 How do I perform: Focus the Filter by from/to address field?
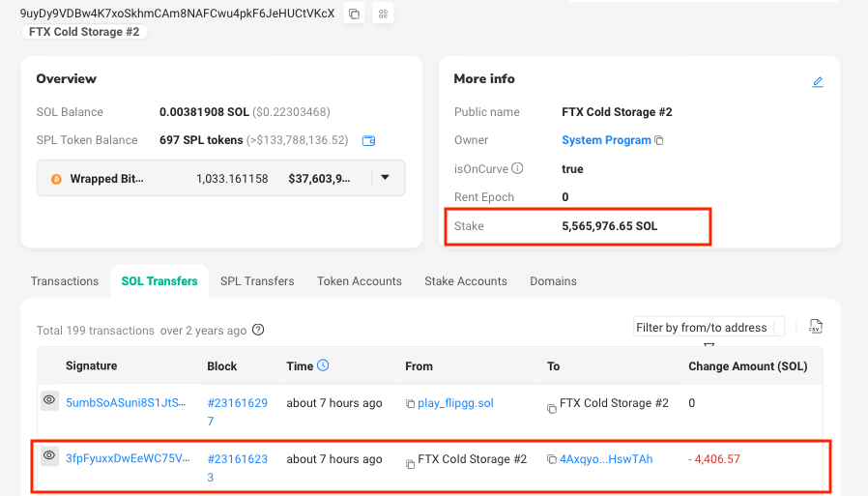coord(709,327)
